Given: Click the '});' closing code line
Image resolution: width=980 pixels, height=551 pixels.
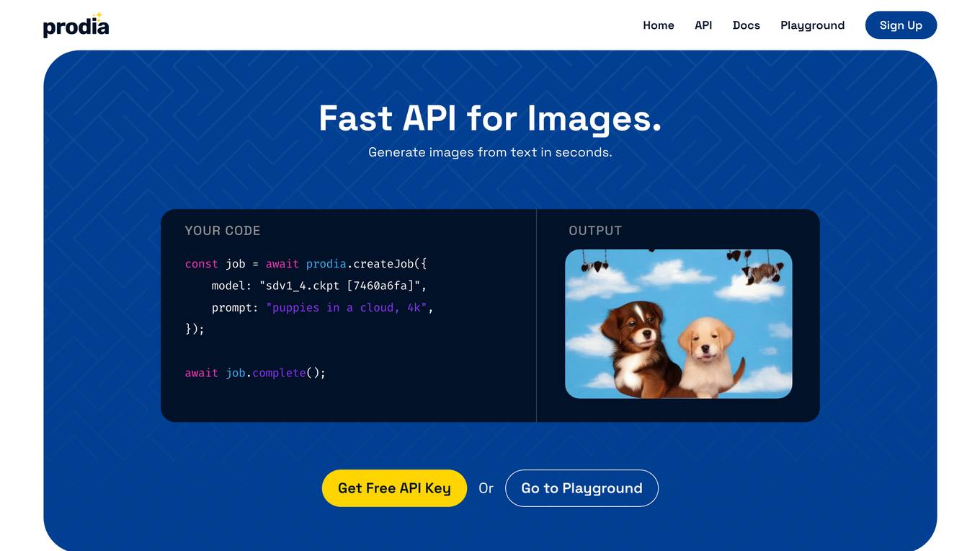Looking at the screenshot, I should tap(195, 329).
